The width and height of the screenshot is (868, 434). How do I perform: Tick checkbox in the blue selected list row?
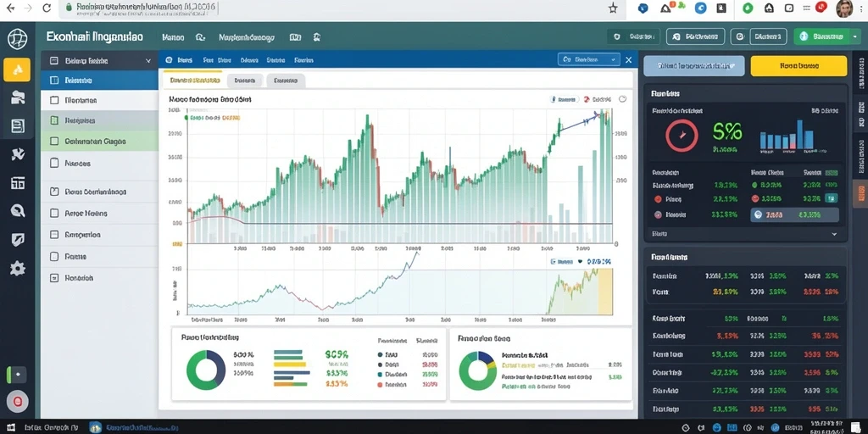[x=54, y=81]
